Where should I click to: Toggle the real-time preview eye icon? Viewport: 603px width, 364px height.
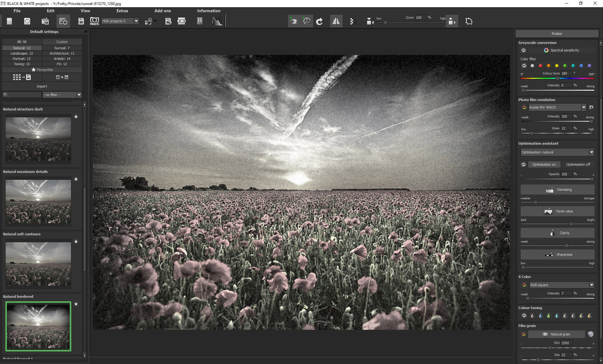(x=294, y=21)
